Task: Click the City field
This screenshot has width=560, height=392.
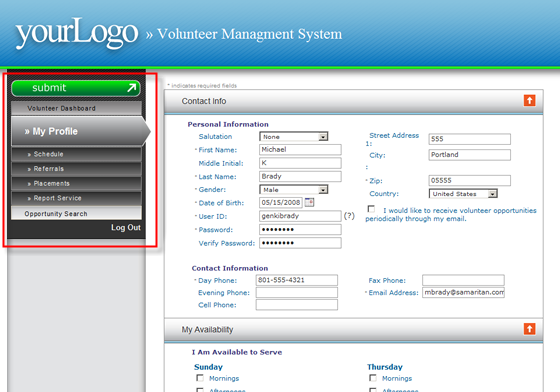Action: [469, 155]
